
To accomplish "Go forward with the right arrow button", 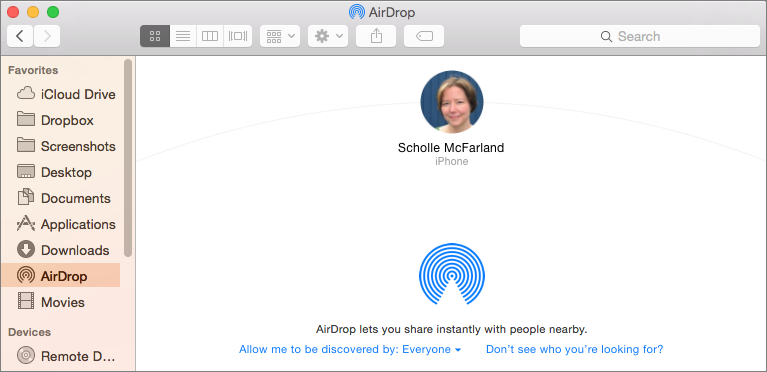I will pyautogui.click(x=47, y=36).
